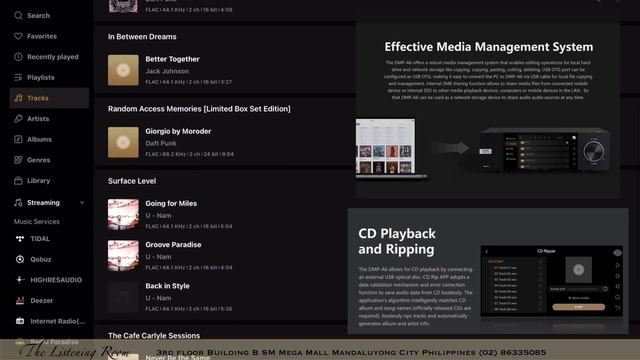Collapse the Streaming section chevron
This screenshot has width=640, height=360.
[82, 202]
